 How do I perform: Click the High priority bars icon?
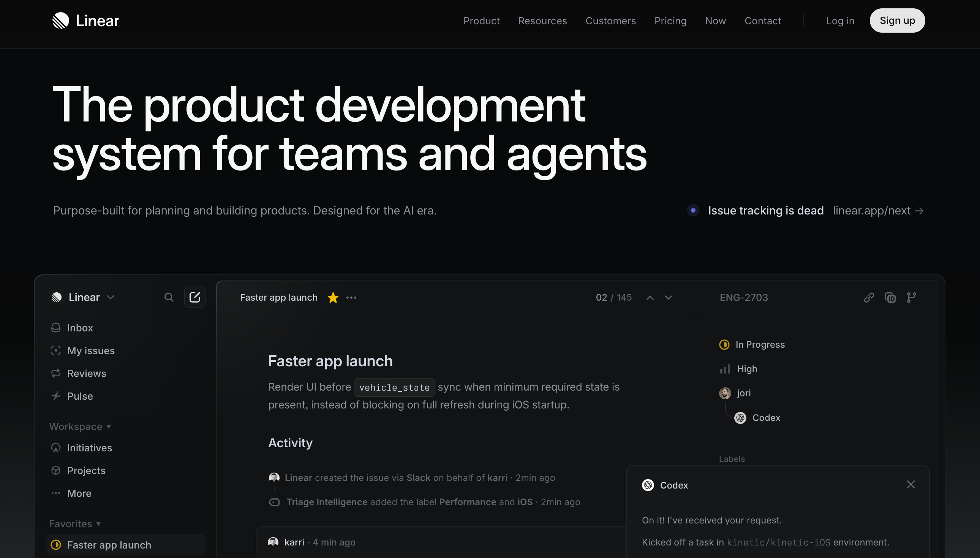coord(725,369)
